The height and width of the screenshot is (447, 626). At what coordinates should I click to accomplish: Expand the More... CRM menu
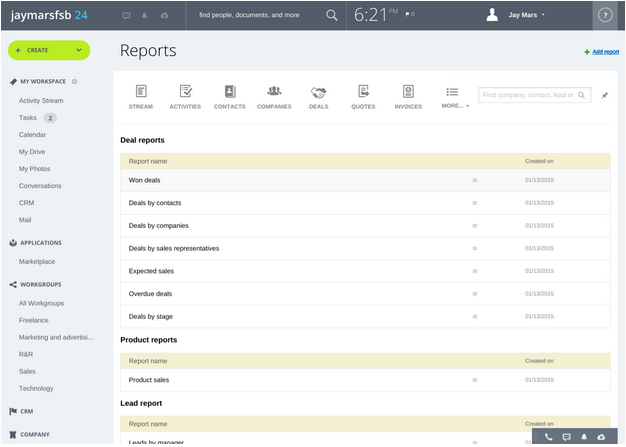[x=455, y=97]
